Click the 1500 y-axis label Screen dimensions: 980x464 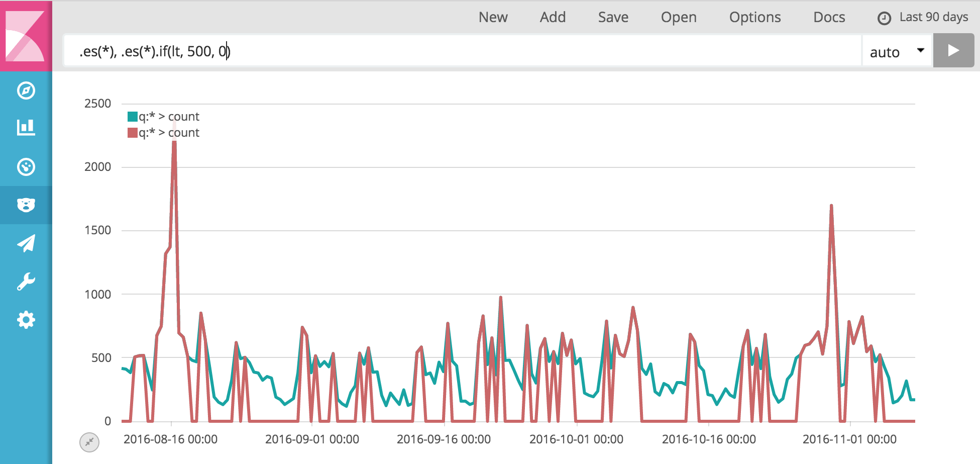pos(97,230)
